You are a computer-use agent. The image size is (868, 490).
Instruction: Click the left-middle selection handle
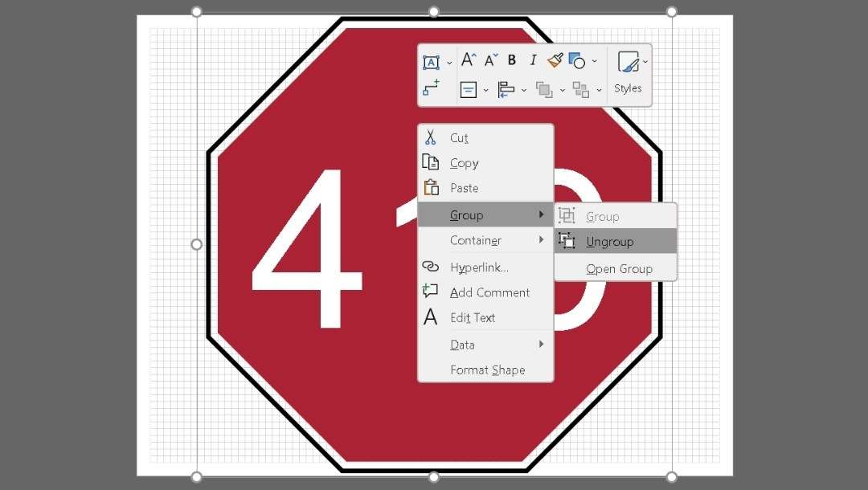[x=195, y=243]
